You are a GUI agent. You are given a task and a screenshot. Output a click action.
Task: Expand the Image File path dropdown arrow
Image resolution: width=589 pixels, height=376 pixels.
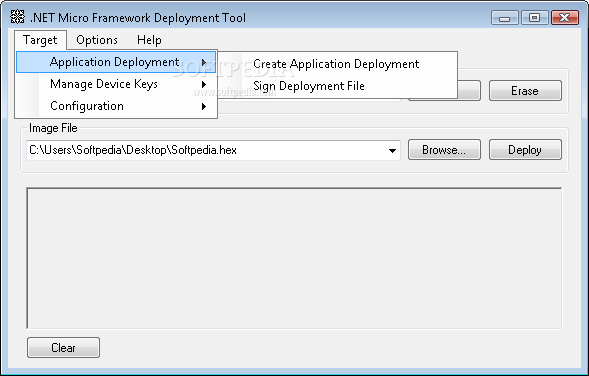pyautogui.click(x=392, y=151)
